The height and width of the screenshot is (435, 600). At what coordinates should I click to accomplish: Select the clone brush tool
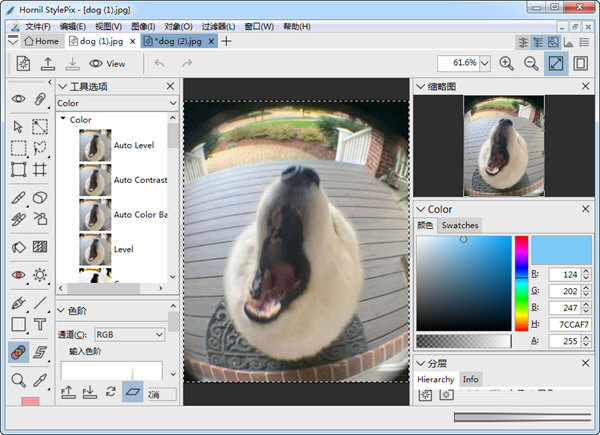(18, 219)
